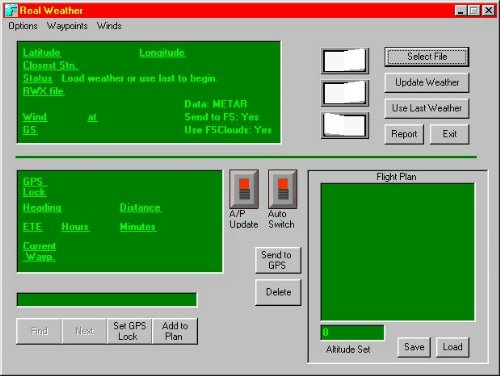Send waypoint with Send to GPS

point(278,260)
